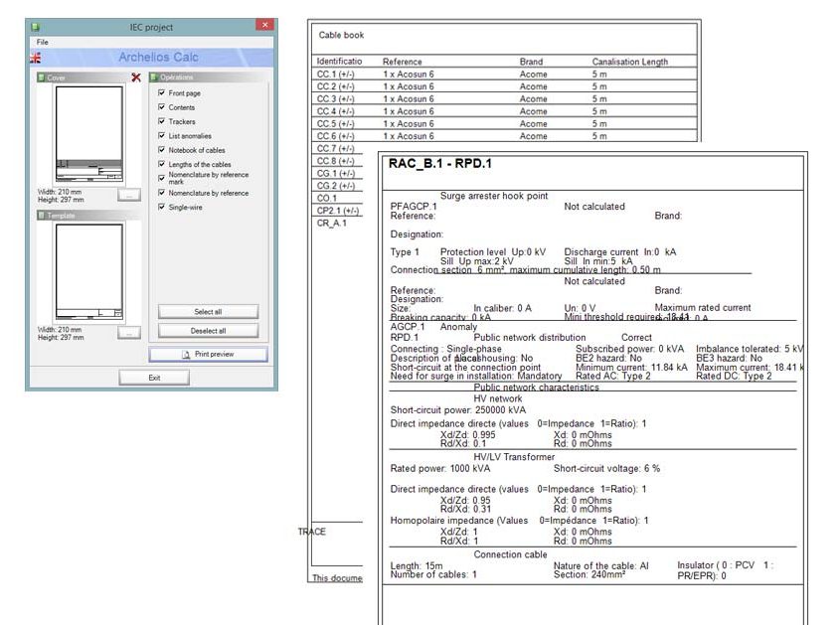The width and height of the screenshot is (840, 625).
Task: Click the Cover page thumbnail
Action: click(88, 134)
